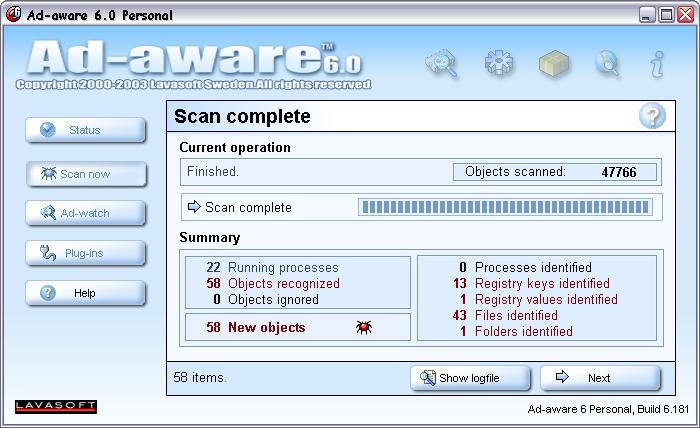The width and height of the screenshot is (700, 428).
Task: Open the info 'i' icon
Action: 657,64
